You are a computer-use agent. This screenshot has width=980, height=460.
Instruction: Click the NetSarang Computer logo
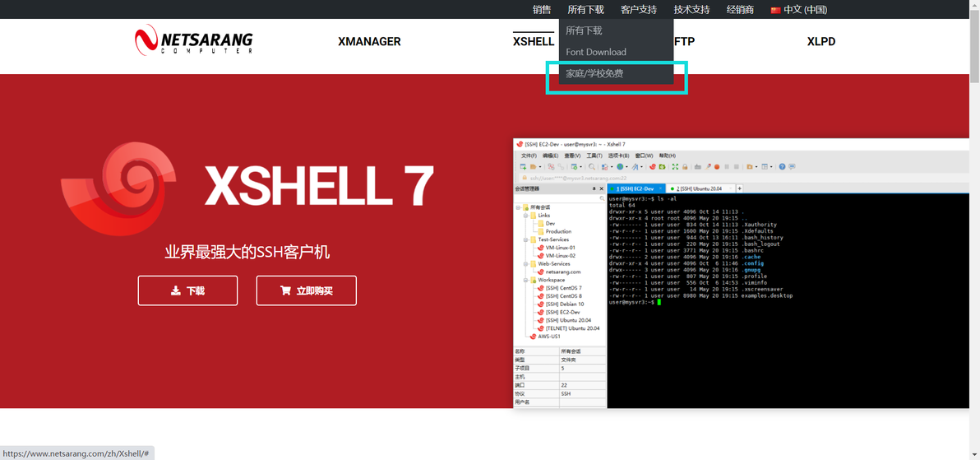[194, 40]
